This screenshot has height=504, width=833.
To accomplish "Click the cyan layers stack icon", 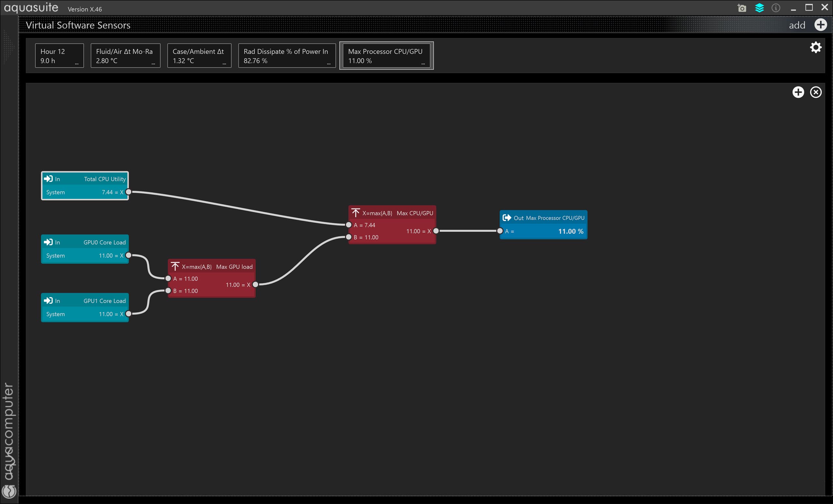I will [759, 8].
